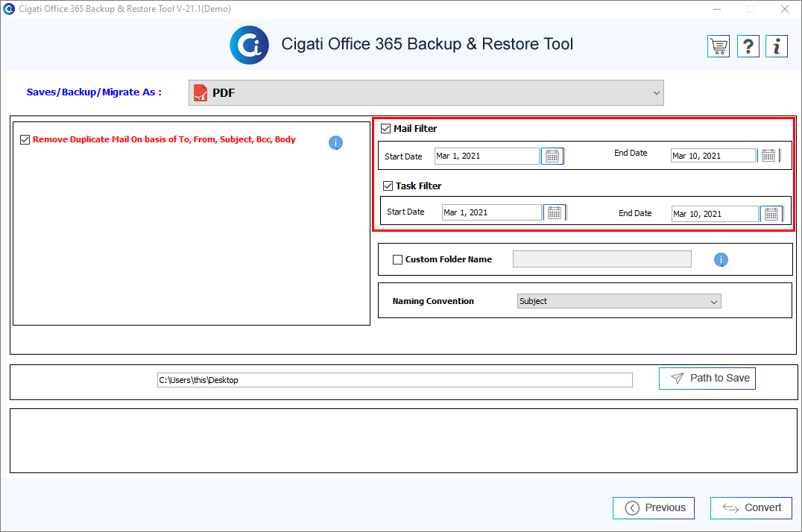Click the Naming Convention label
Image resolution: width=802 pixels, height=532 pixels.
(x=433, y=301)
